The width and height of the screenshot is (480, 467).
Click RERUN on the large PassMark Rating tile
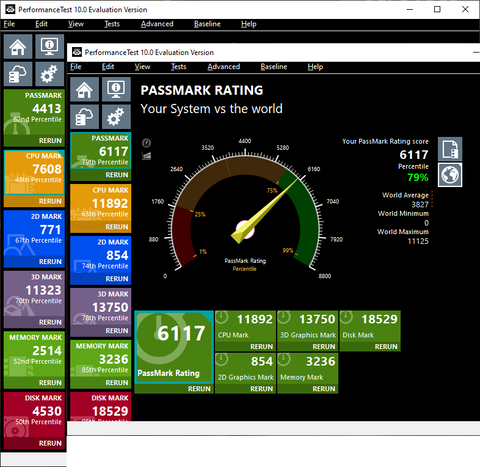tap(199, 389)
